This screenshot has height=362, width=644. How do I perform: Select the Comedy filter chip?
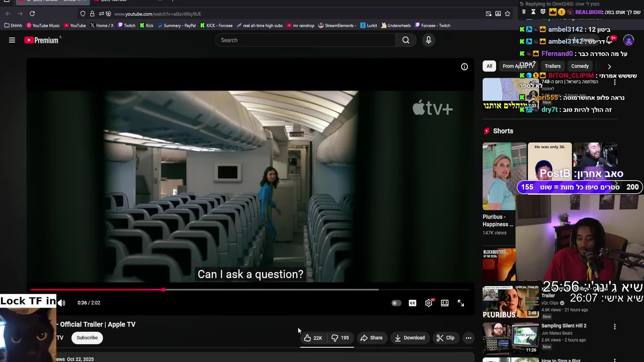580,66
